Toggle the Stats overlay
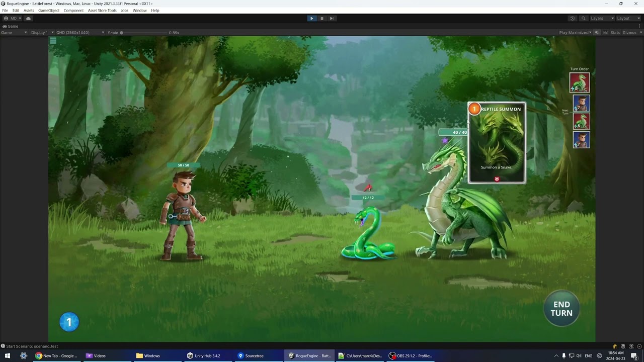The width and height of the screenshot is (644, 362). pyautogui.click(x=615, y=33)
